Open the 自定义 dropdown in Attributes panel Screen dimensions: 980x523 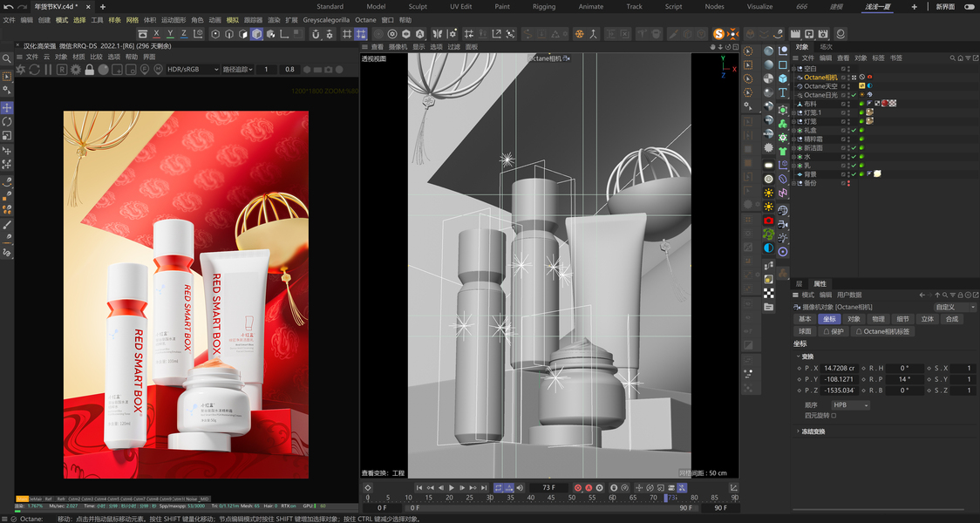tap(955, 307)
